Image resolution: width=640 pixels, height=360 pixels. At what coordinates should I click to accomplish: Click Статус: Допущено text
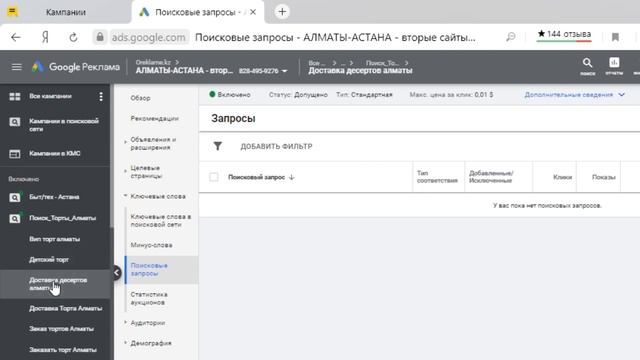click(298, 95)
